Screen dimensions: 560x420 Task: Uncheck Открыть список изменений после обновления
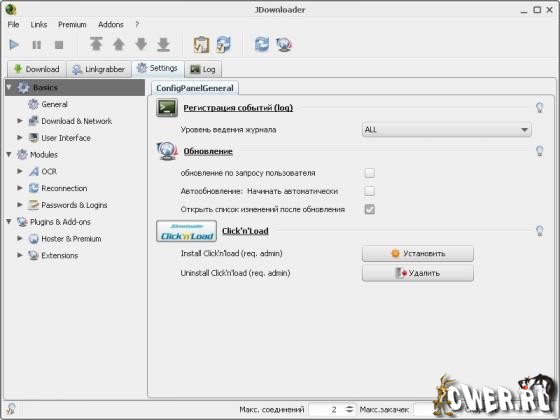370,209
